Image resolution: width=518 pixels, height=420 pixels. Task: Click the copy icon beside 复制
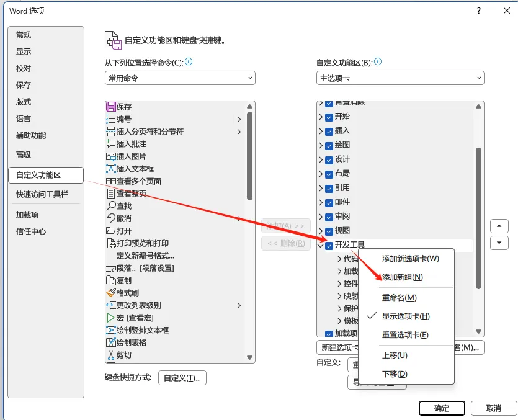coord(111,280)
